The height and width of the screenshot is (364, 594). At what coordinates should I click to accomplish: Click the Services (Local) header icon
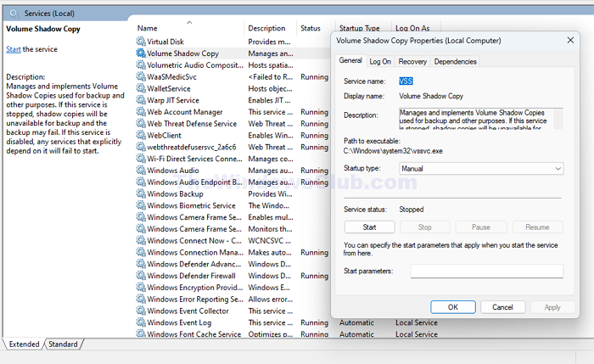coord(14,14)
